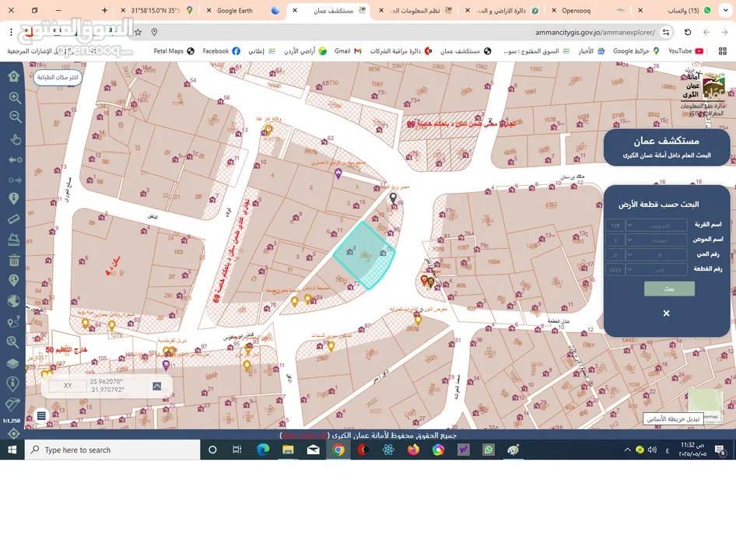Click the 'مستكشف عمان' general search banner
Viewport: 736px width, 560px height.
[667, 147]
